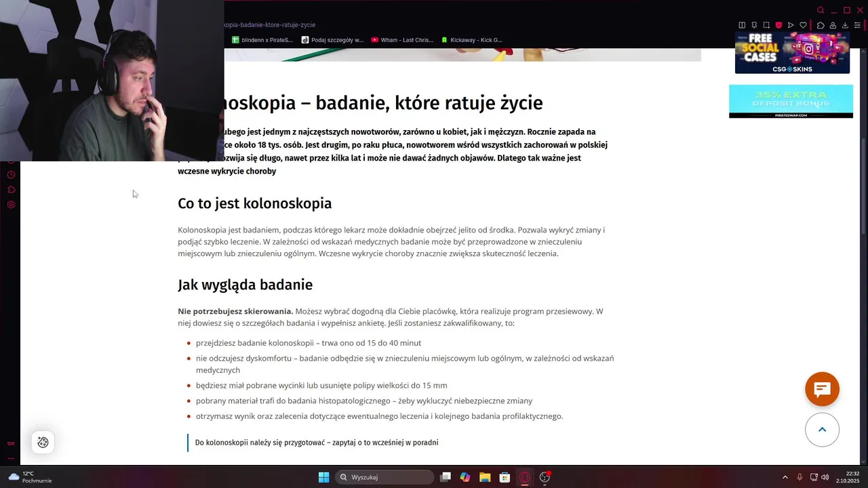The height and width of the screenshot is (488, 868).
Task: Open the orange chat bubble button
Action: coord(822,389)
